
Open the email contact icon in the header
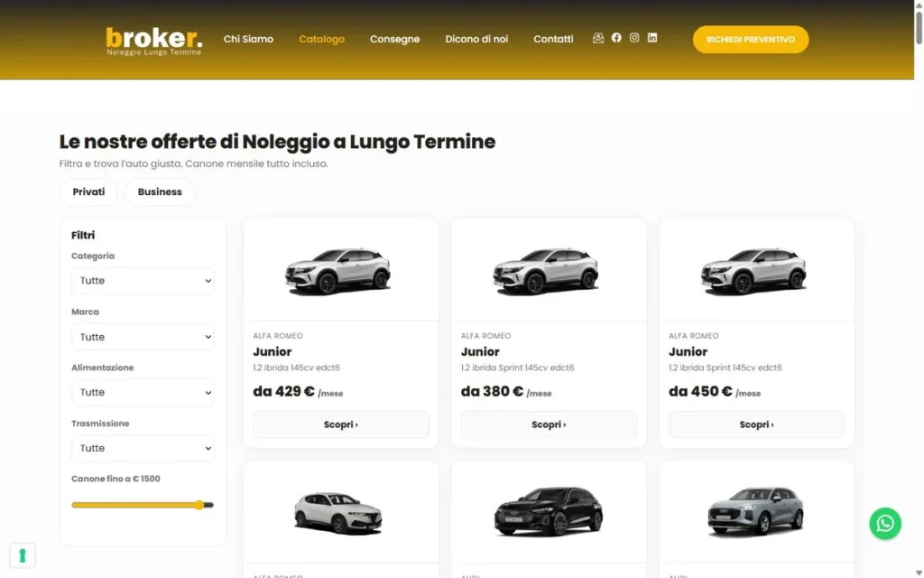(598, 38)
